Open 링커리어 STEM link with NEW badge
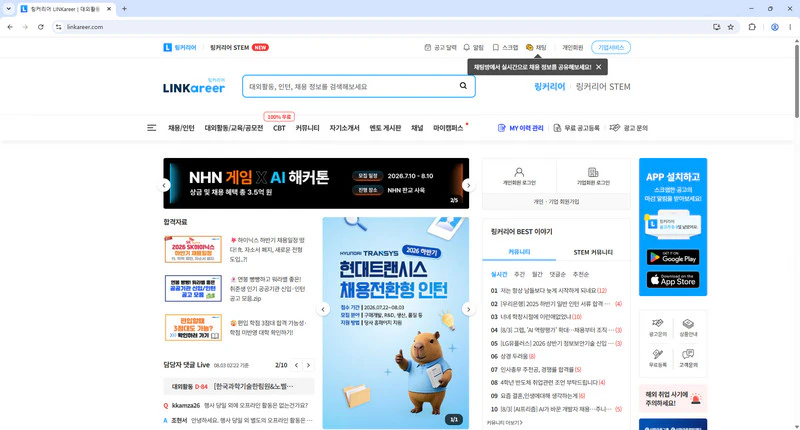The image size is (800, 430). [x=239, y=47]
